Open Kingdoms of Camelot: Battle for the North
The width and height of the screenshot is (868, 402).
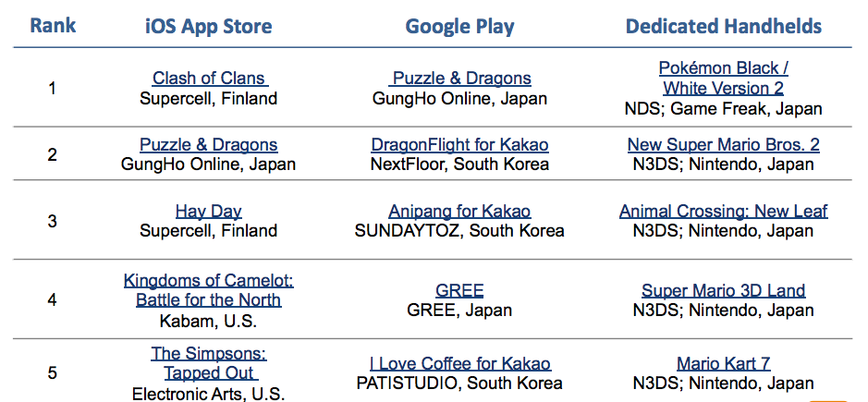[x=209, y=290]
